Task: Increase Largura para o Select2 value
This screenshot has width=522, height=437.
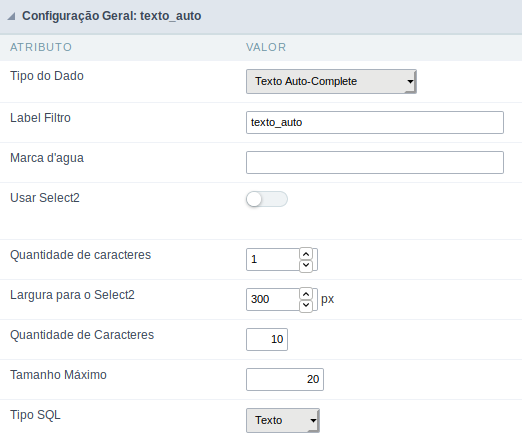Action: [x=306, y=294]
